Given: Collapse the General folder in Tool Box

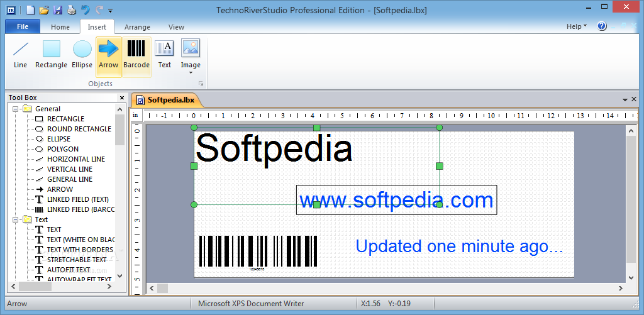Looking at the screenshot, I should click(x=16, y=109).
